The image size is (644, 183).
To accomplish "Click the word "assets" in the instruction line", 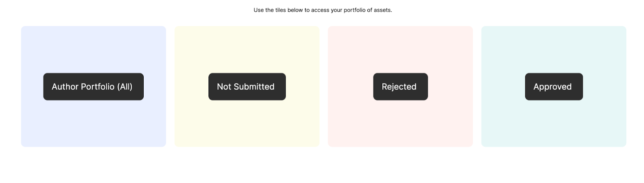I will pos(382,10).
